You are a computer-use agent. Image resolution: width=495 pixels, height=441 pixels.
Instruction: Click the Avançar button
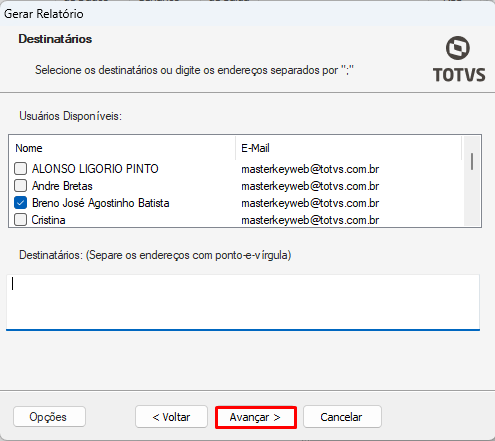[x=256, y=417]
